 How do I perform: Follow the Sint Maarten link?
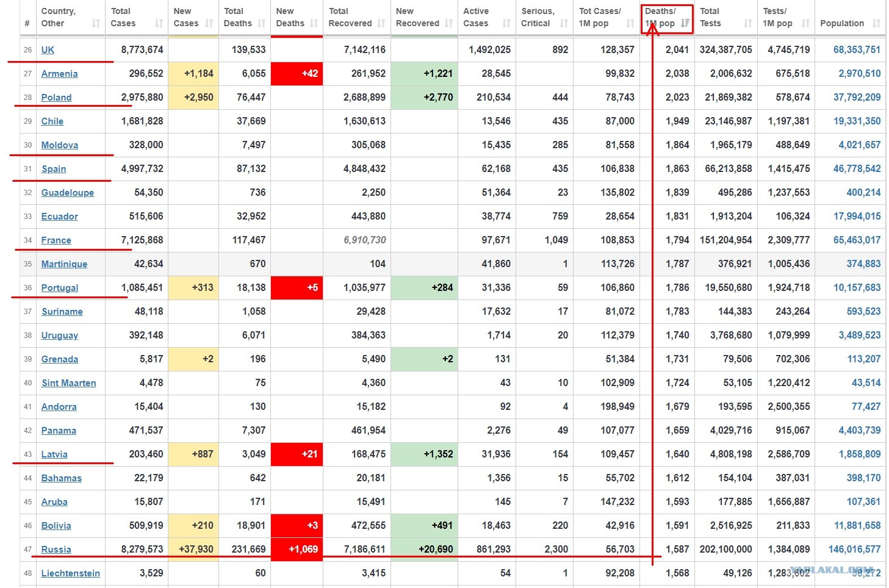tap(69, 383)
